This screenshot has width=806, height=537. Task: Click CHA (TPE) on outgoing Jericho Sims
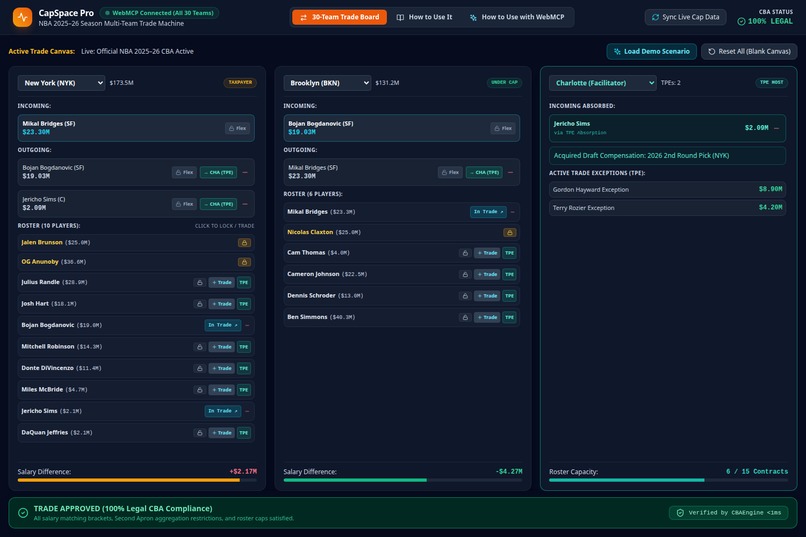pos(218,205)
